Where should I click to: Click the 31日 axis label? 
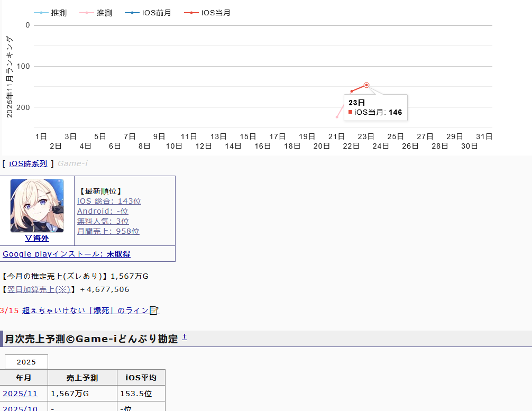click(484, 136)
